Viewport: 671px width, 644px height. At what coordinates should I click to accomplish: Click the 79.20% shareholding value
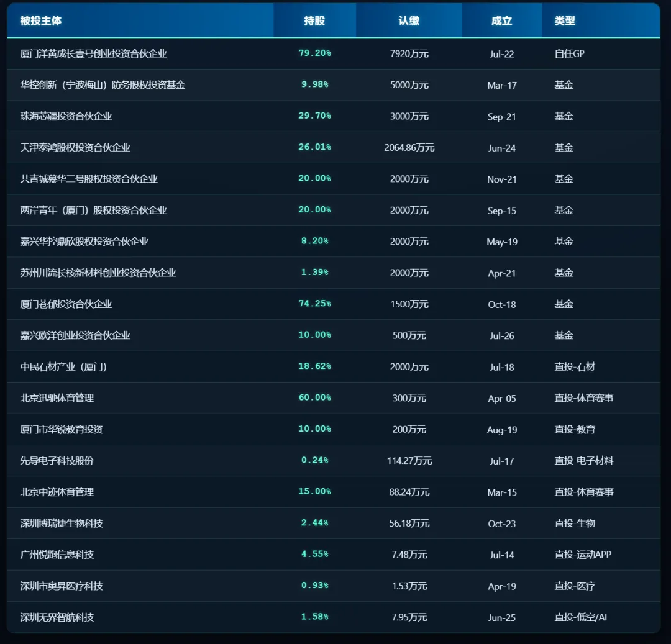coord(315,53)
